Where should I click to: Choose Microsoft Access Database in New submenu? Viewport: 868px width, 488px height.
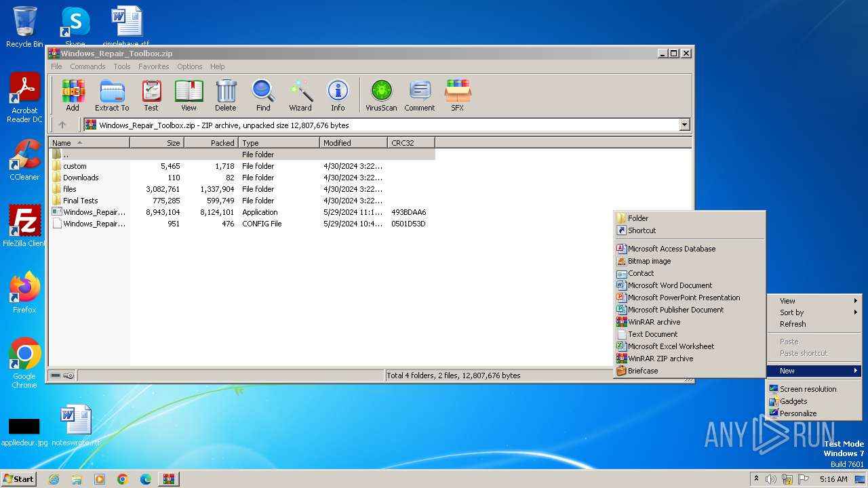(689, 249)
